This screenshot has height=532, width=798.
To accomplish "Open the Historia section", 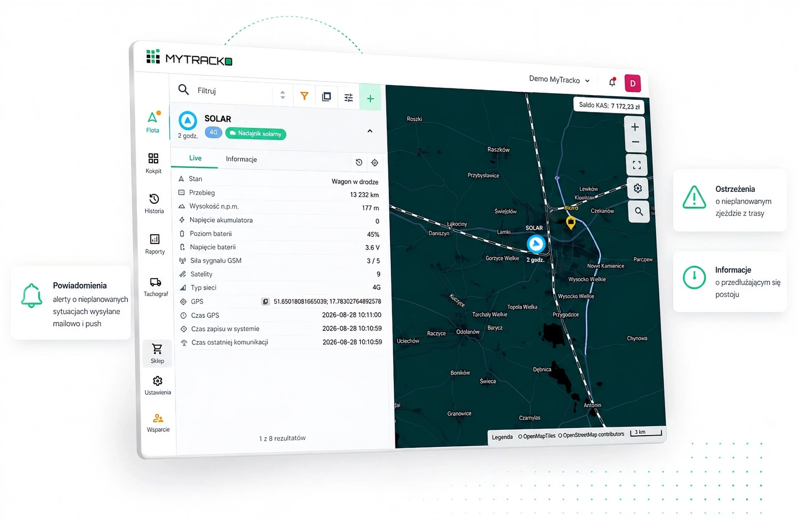I will pyautogui.click(x=154, y=204).
